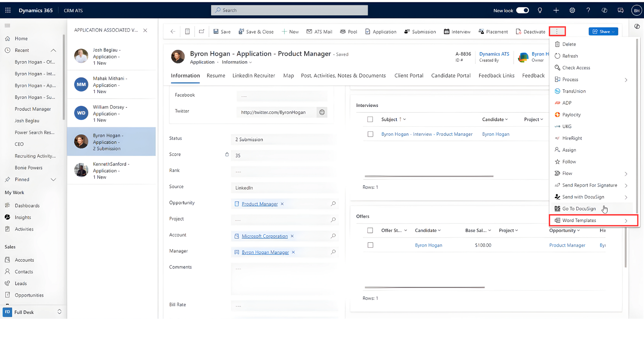The height and width of the screenshot is (362, 644).
Task: Check the Byron Hogan offer row checkbox
Action: click(370, 245)
